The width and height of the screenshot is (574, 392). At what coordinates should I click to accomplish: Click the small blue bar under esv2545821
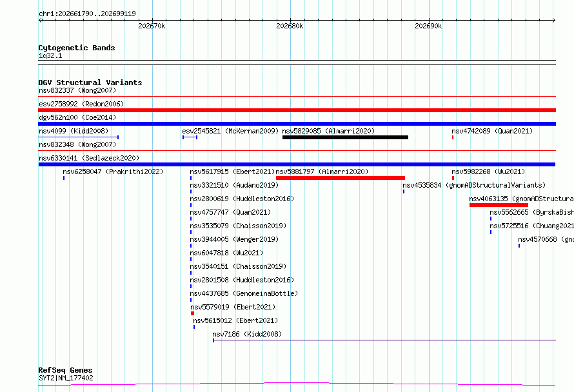tap(190, 137)
